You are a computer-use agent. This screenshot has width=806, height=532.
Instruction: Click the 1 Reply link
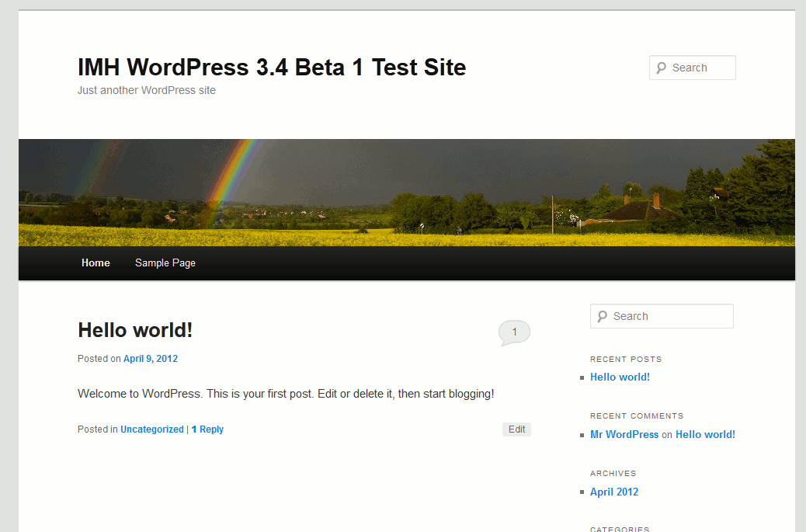click(207, 429)
